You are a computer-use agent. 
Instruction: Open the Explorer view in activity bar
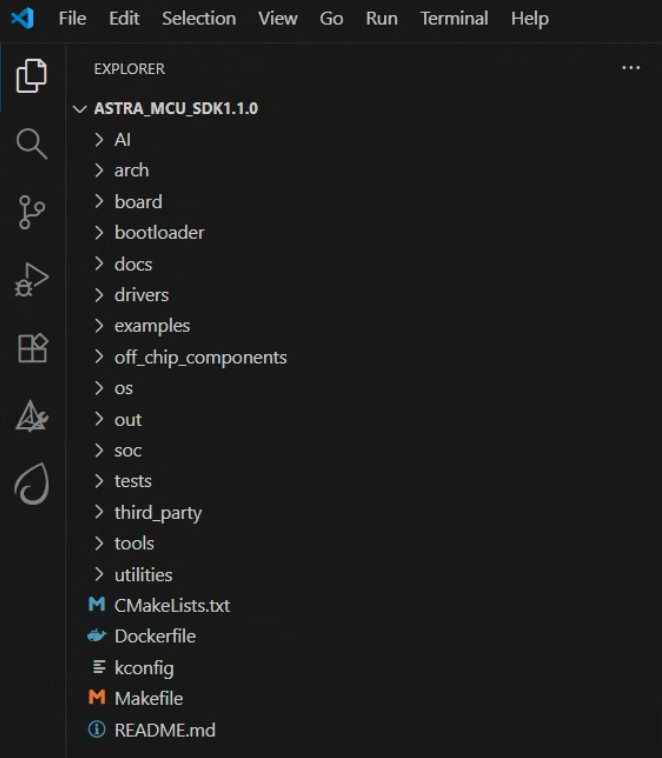click(32, 75)
